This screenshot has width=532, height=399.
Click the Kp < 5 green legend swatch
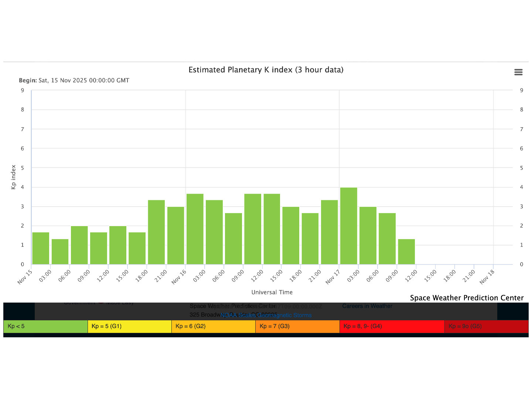[x=45, y=326]
